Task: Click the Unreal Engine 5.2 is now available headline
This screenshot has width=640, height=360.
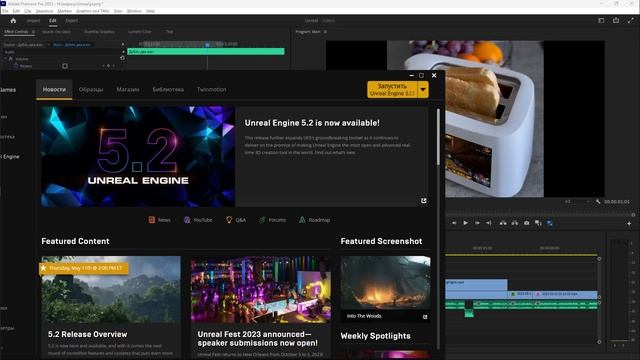Action: pos(312,123)
